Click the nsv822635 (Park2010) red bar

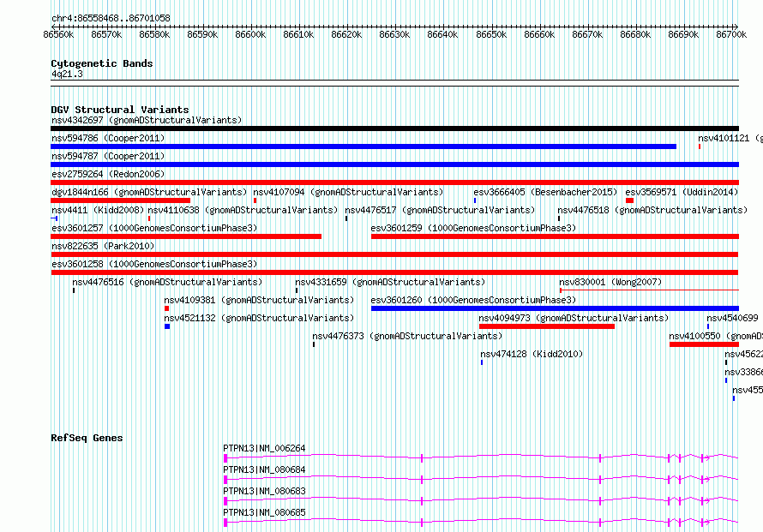[394, 254]
